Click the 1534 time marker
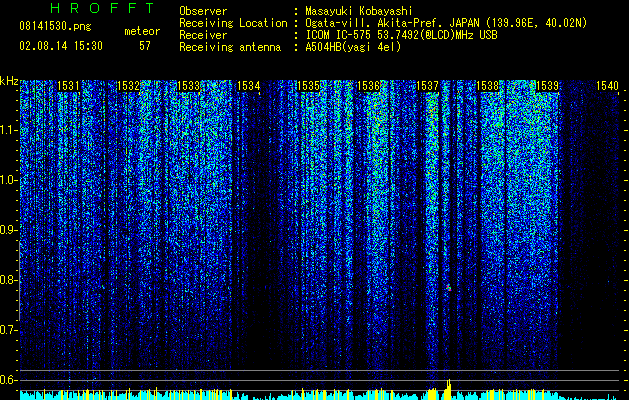Viewport: 629px width, 400px height. click(x=248, y=86)
